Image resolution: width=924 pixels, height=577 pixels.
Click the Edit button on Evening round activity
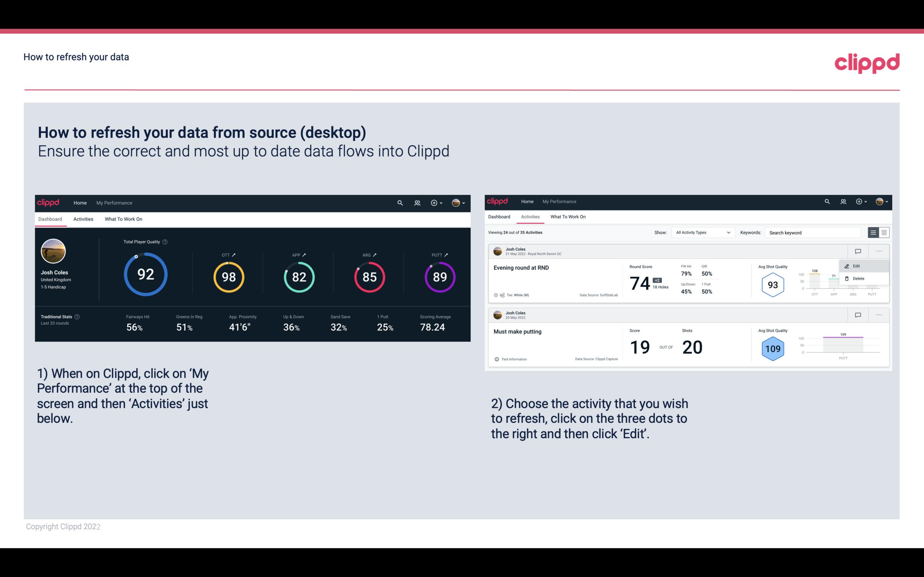pyautogui.click(x=858, y=265)
